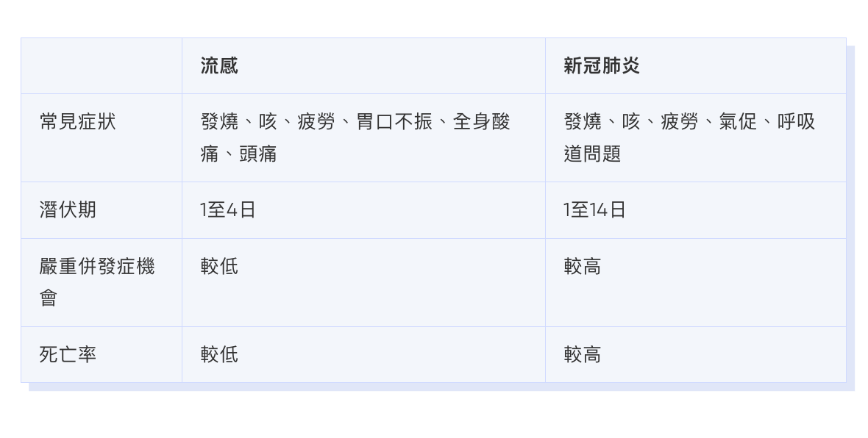This screenshot has height=438, width=868.
Task: Select 較高 in the 死亡率 row
Action: pos(583,355)
